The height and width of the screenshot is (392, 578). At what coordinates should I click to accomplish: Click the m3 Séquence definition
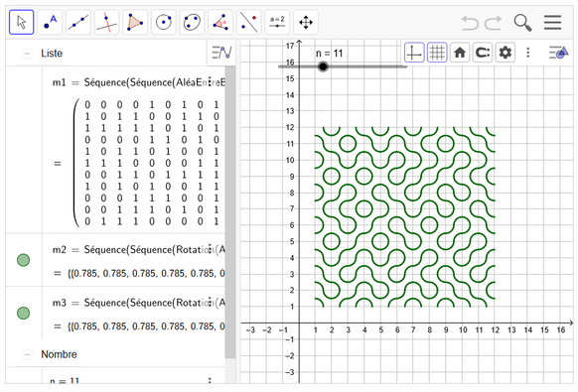click(139, 303)
